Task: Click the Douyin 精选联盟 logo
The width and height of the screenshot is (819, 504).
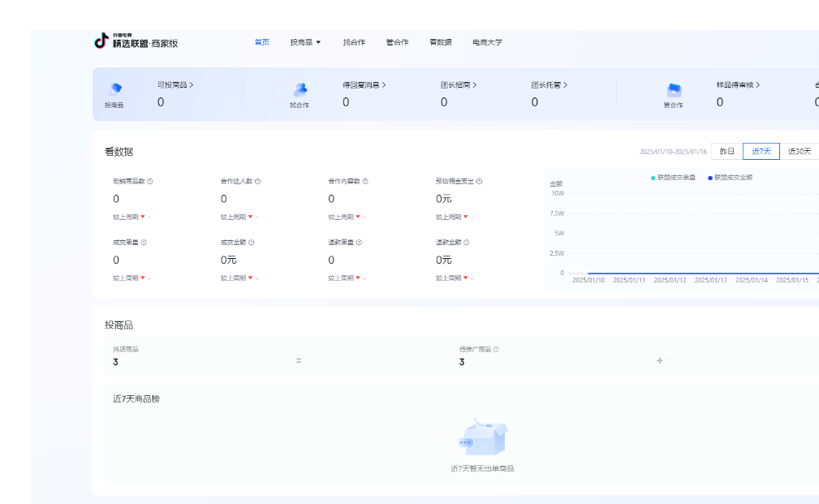Action: click(x=136, y=41)
